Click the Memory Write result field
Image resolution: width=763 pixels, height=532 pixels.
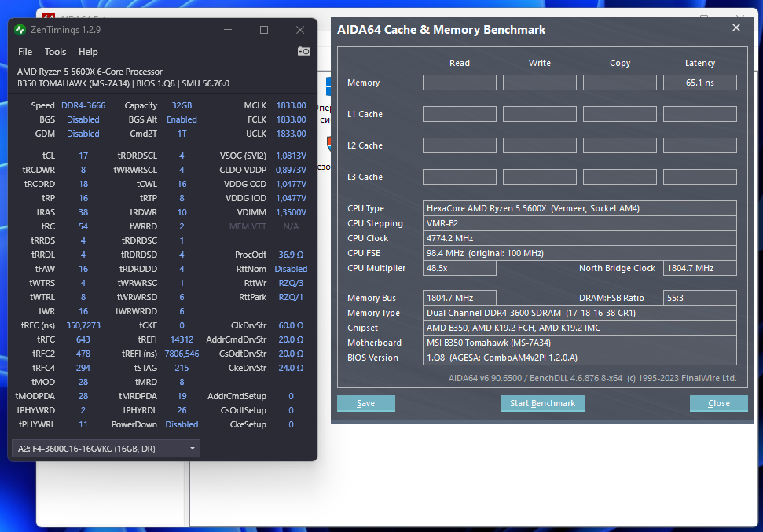coord(540,83)
